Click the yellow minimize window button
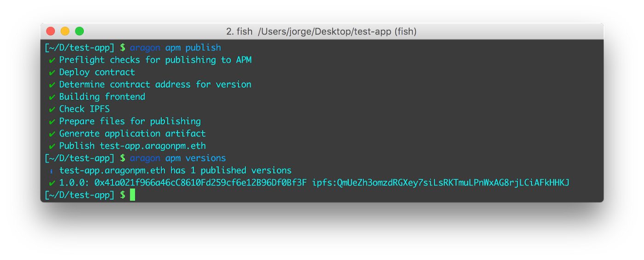Screen dimensions: 644x260 [65, 31]
